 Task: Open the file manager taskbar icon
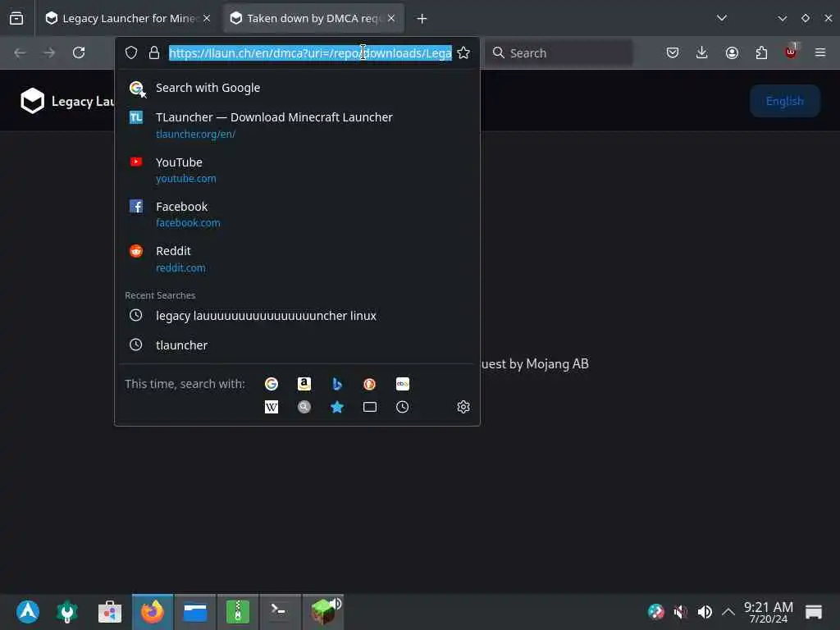pyautogui.click(x=195, y=612)
